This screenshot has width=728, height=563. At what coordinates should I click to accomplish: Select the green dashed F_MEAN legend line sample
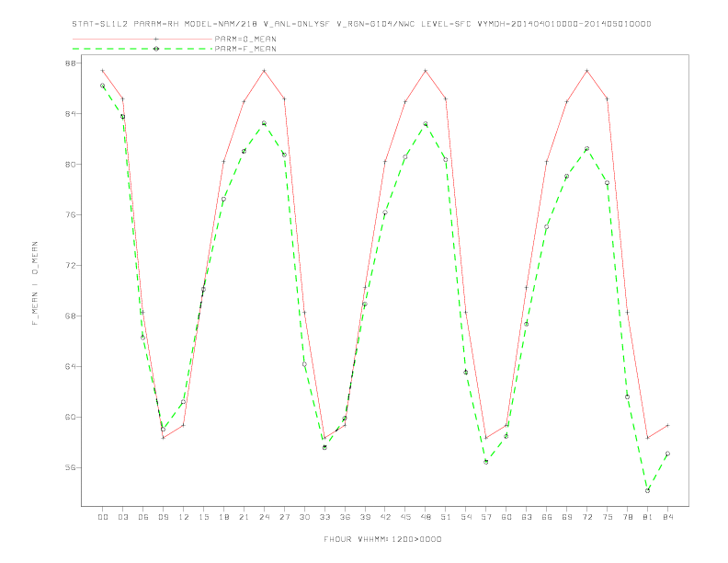click(142, 49)
